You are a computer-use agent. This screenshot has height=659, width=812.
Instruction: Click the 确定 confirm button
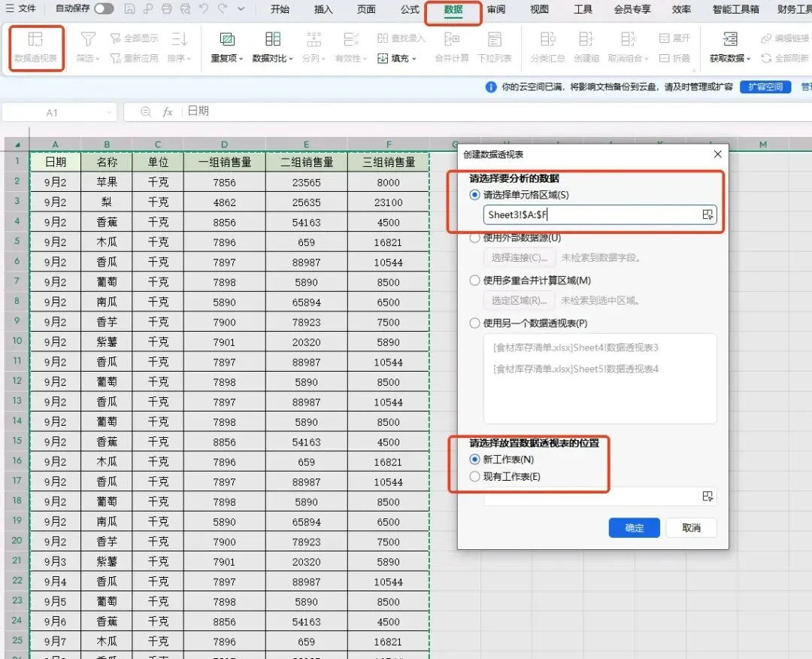coord(634,528)
